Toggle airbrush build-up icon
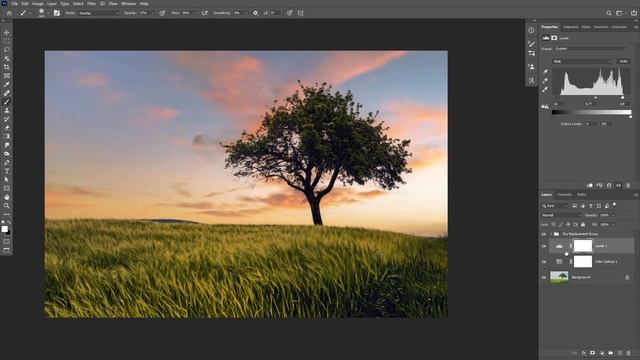This screenshot has width=640, height=360. (204, 13)
